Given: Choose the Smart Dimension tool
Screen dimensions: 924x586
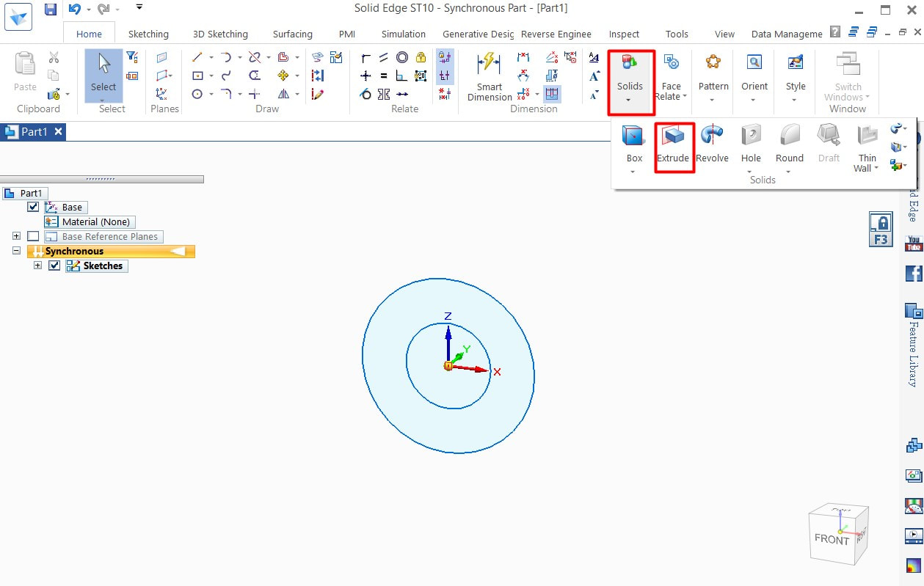Looking at the screenshot, I should point(489,76).
